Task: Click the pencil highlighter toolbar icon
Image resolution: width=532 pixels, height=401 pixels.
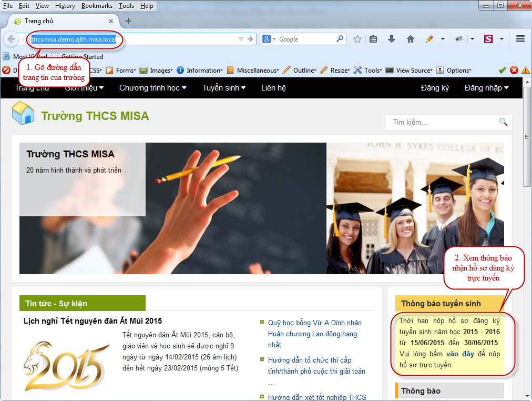Action: (429, 39)
